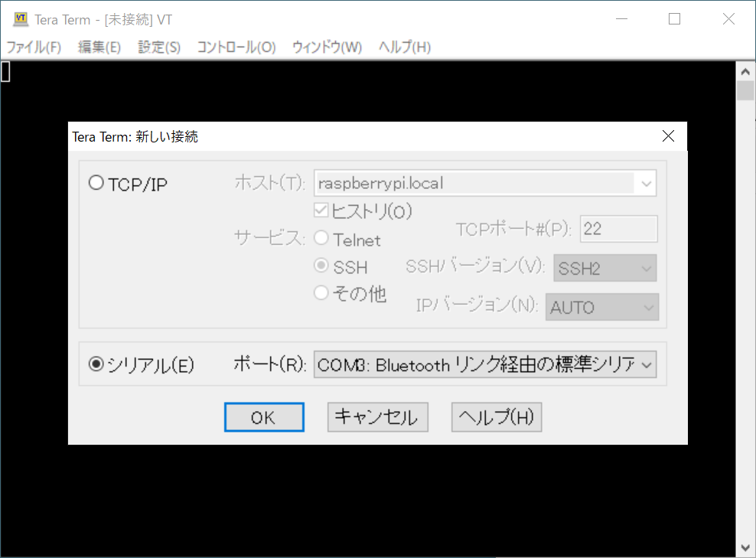Open the IP version dropdown showing AUTO

602,307
